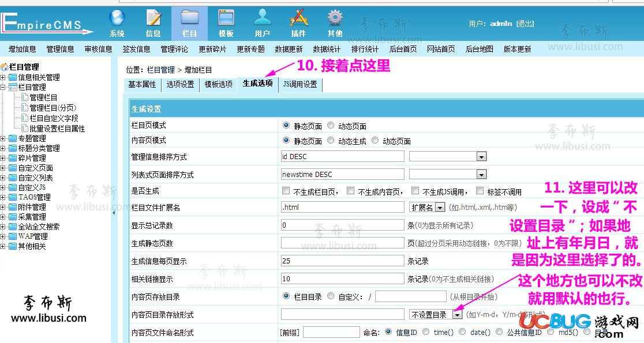Click the 内容页文件命名形式 前缀 input field

(331, 332)
